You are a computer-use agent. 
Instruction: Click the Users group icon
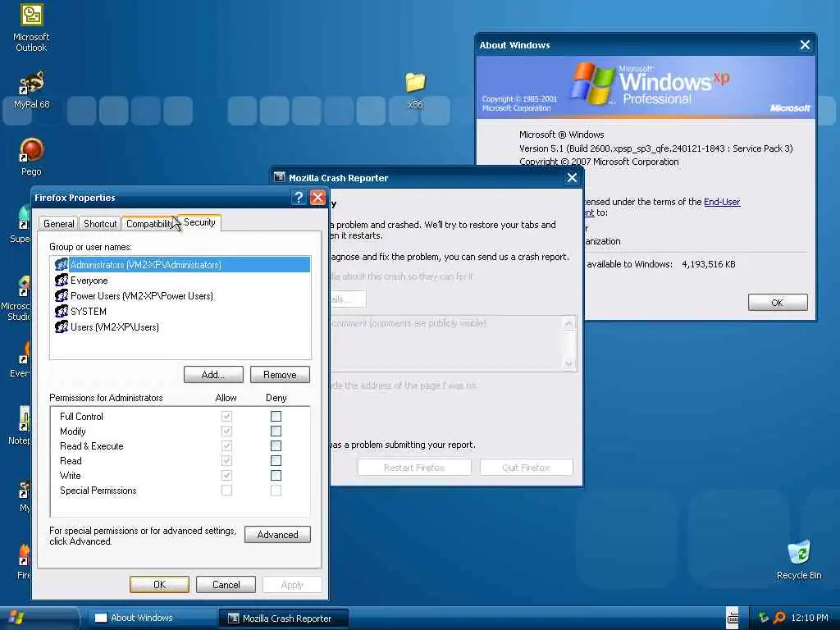coord(62,326)
